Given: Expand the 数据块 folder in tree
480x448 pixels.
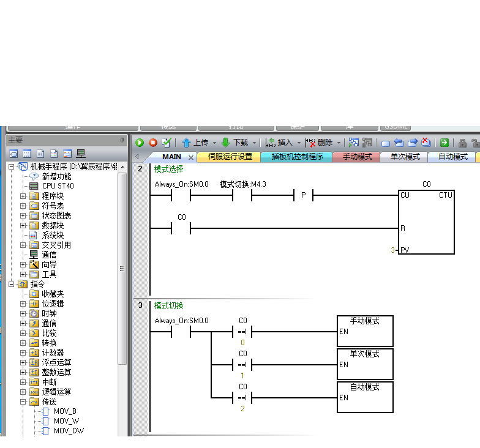Looking at the screenshot, I should pos(23,225).
